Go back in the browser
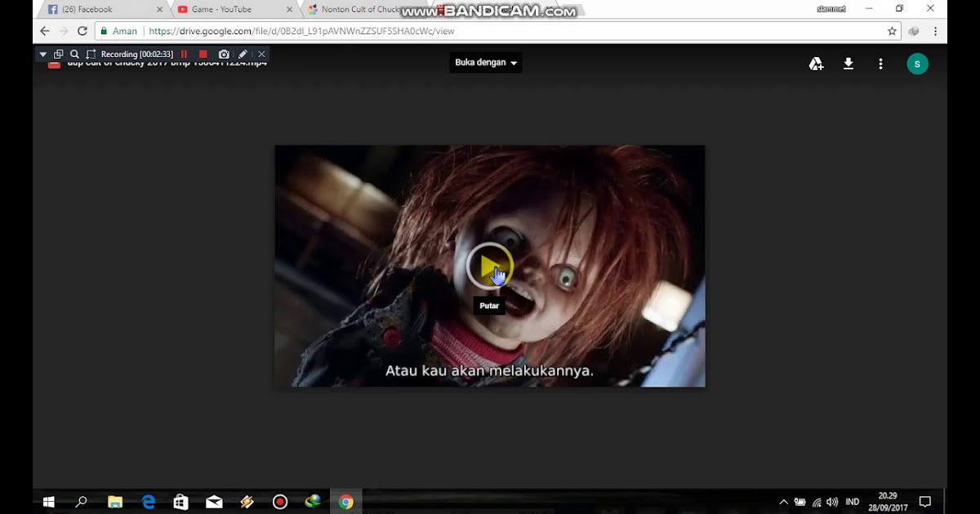Image resolution: width=980 pixels, height=514 pixels. 44,31
